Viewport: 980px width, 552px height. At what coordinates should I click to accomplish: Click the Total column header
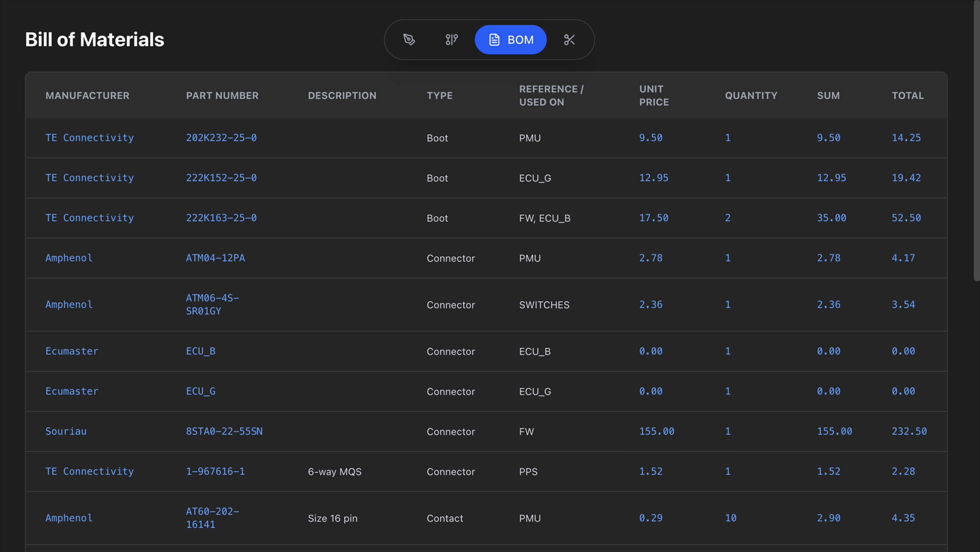click(907, 95)
